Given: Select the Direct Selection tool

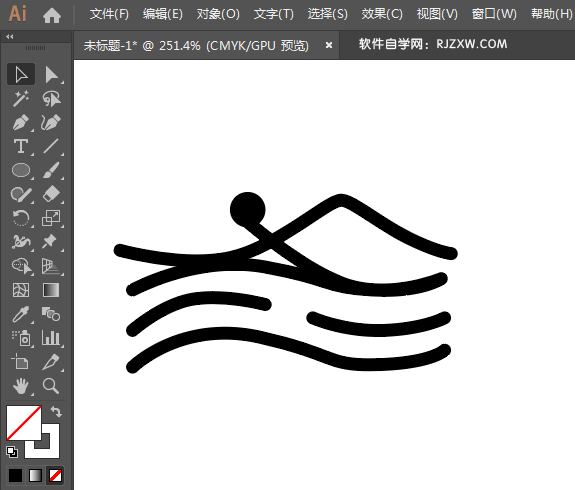Looking at the screenshot, I should pyautogui.click(x=51, y=75).
